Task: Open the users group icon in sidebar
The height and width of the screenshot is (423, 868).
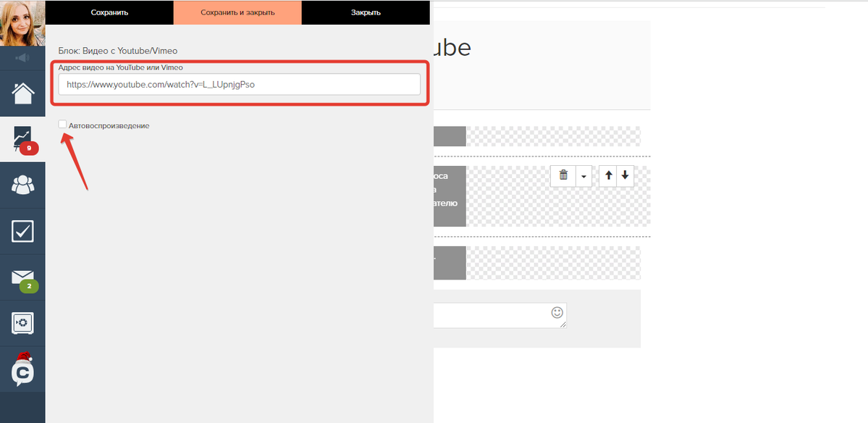Action: (x=22, y=185)
